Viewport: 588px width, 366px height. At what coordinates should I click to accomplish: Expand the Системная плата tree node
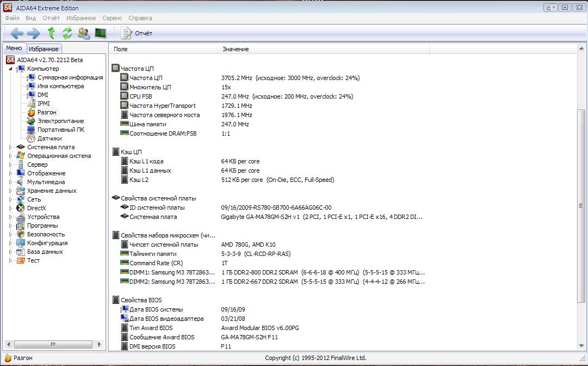[10, 147]
